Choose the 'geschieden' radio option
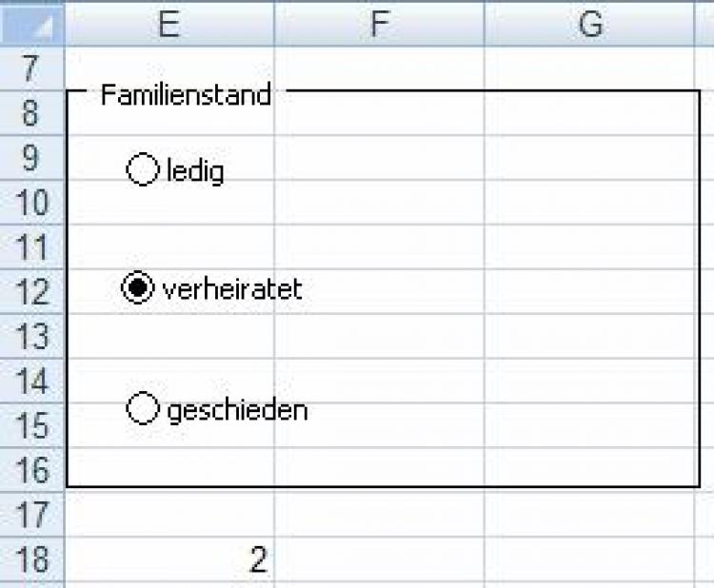 click(x=142, y=409)
